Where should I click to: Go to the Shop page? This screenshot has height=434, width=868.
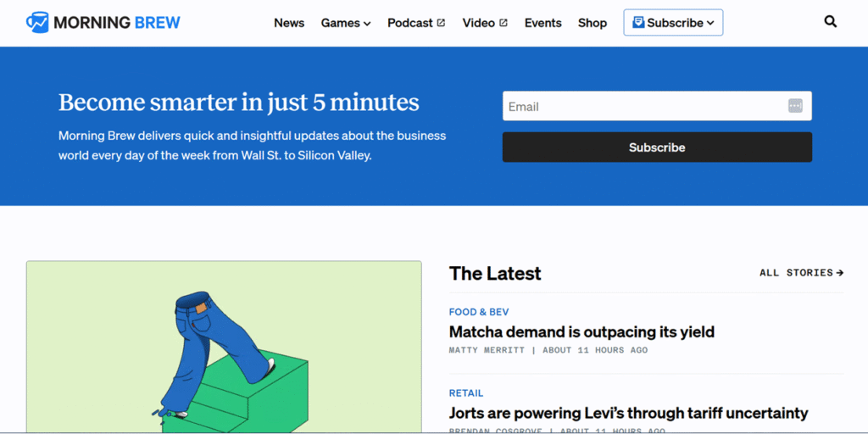coord(593,23)
